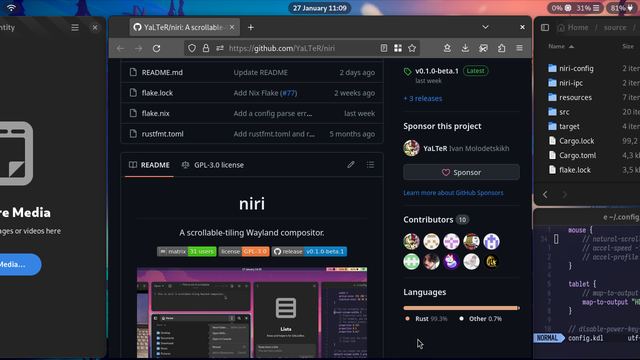Toggle reader view in address bar
Image resolution: width=640 pixels, height=360 pixels.
pos(384,48)
